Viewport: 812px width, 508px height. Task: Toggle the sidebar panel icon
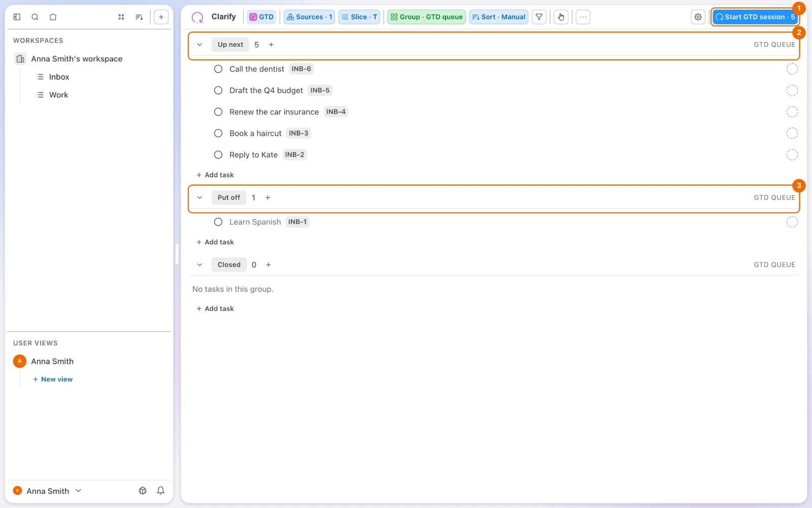pos(17,17)
